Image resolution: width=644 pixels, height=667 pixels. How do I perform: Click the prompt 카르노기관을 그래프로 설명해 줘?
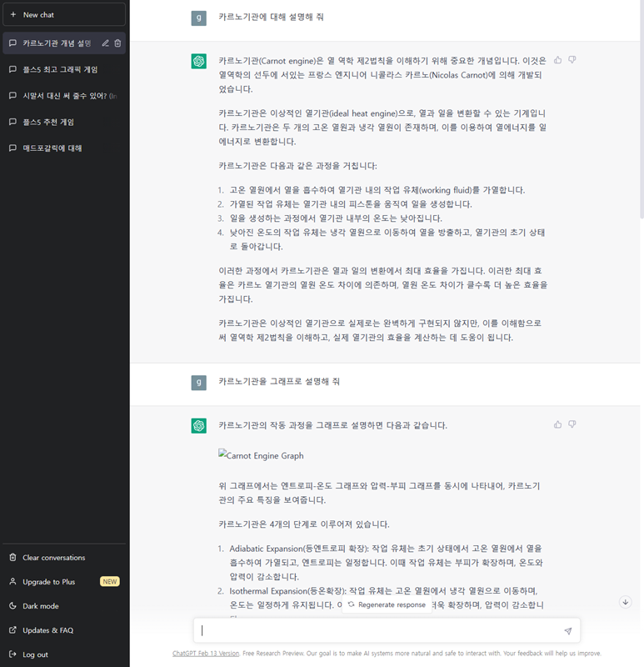279,382
